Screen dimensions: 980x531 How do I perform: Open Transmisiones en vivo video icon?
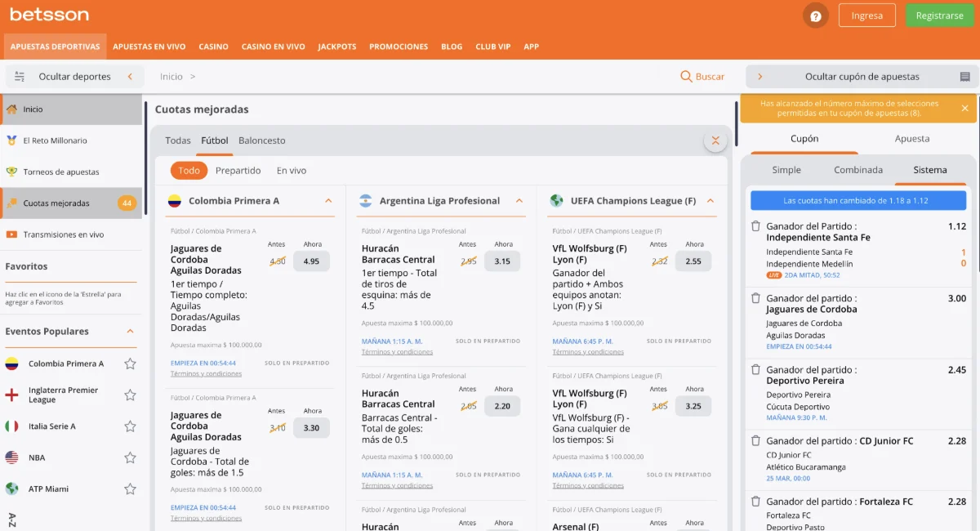coord(11,234)
